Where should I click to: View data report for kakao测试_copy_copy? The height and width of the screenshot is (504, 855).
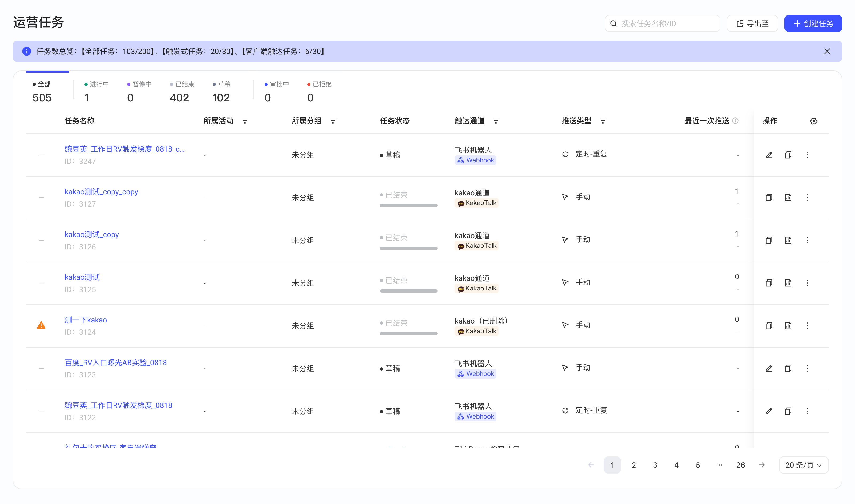(788, 198)
